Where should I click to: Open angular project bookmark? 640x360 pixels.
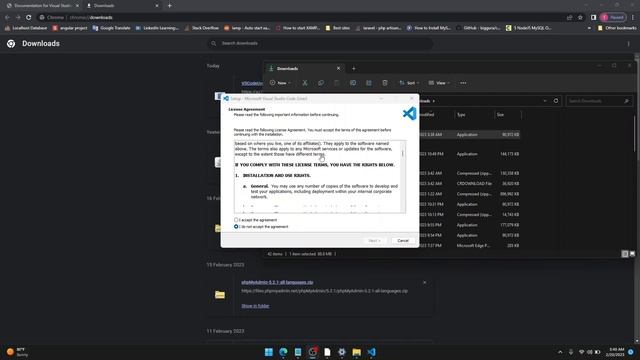pyautogui.click(x=70, y=28)
